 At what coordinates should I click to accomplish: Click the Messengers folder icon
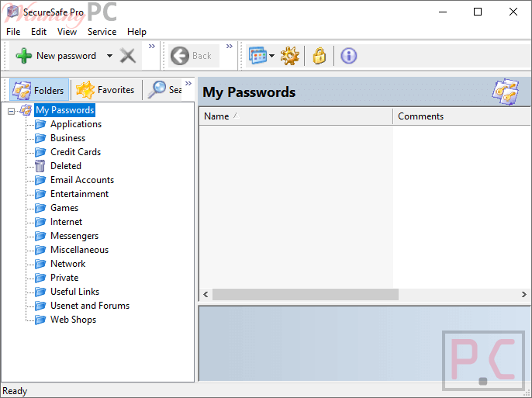coord(40,236)
